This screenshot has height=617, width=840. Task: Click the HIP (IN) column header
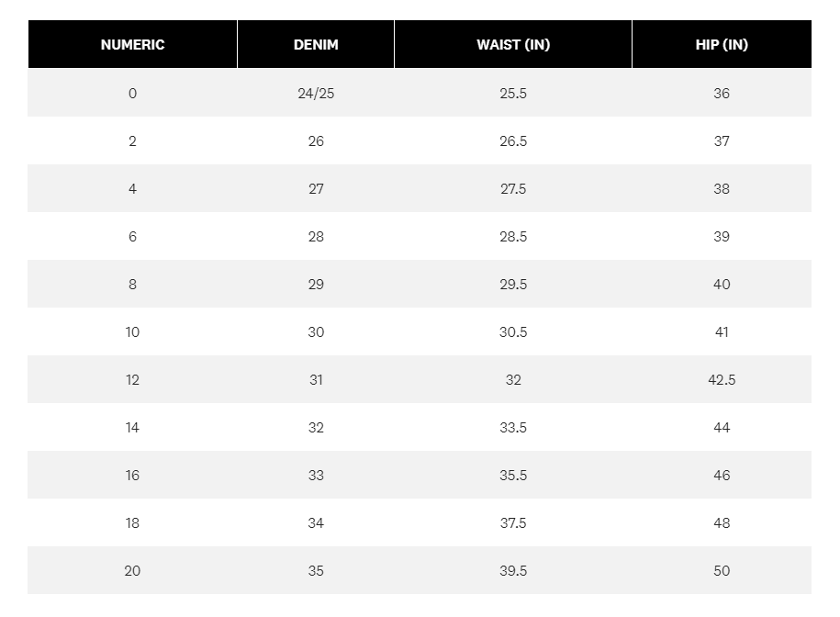point(722,44)
